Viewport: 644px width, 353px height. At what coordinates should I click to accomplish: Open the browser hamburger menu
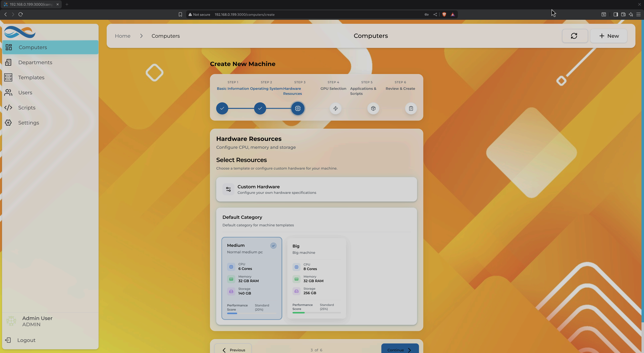(x=638, y=14)
